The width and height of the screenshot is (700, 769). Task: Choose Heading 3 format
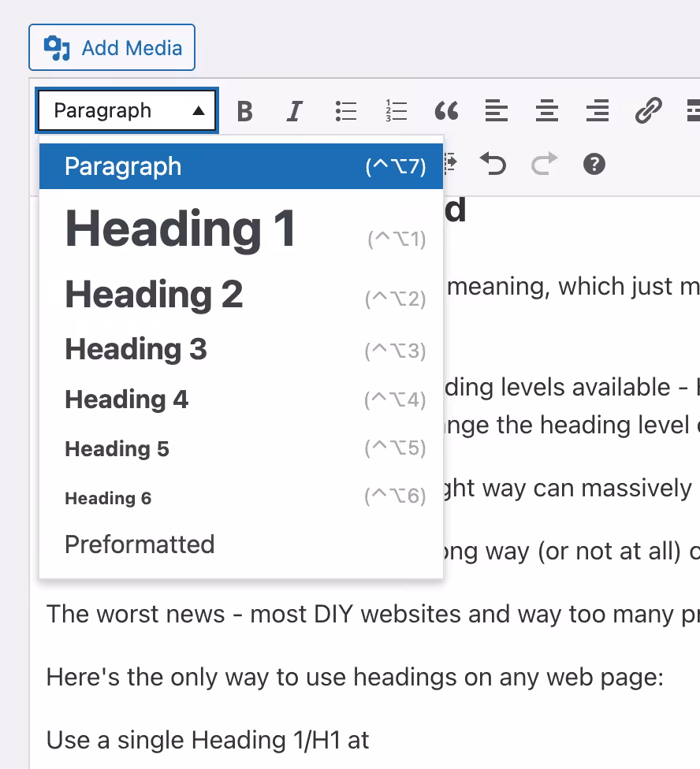(x=241, y=349)
